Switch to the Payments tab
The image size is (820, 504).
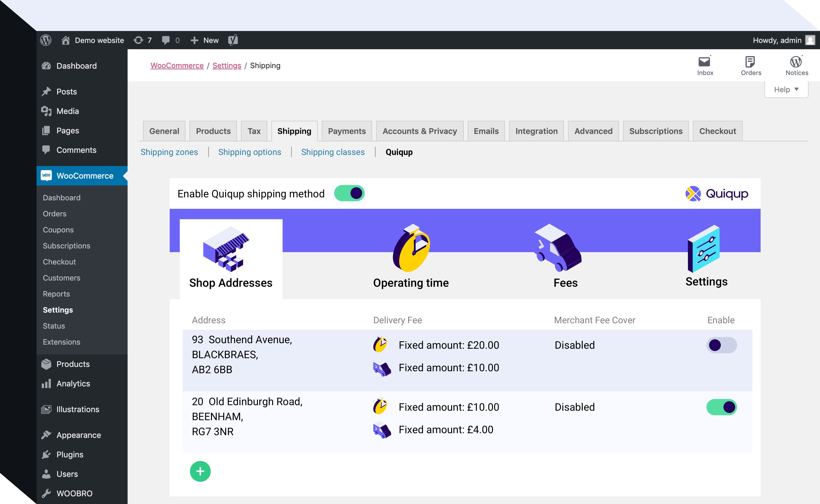347,131
